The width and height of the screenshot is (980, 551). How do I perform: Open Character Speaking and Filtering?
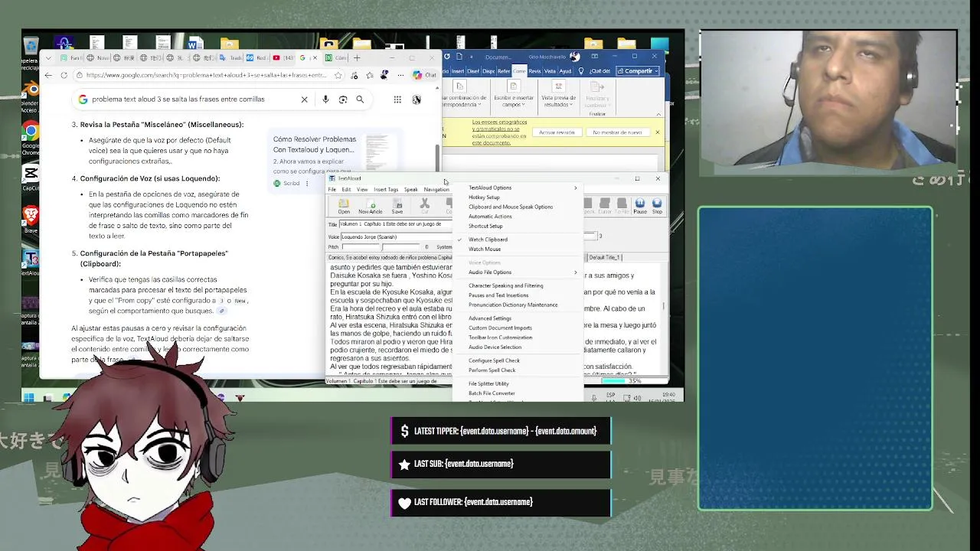point(505,285)
